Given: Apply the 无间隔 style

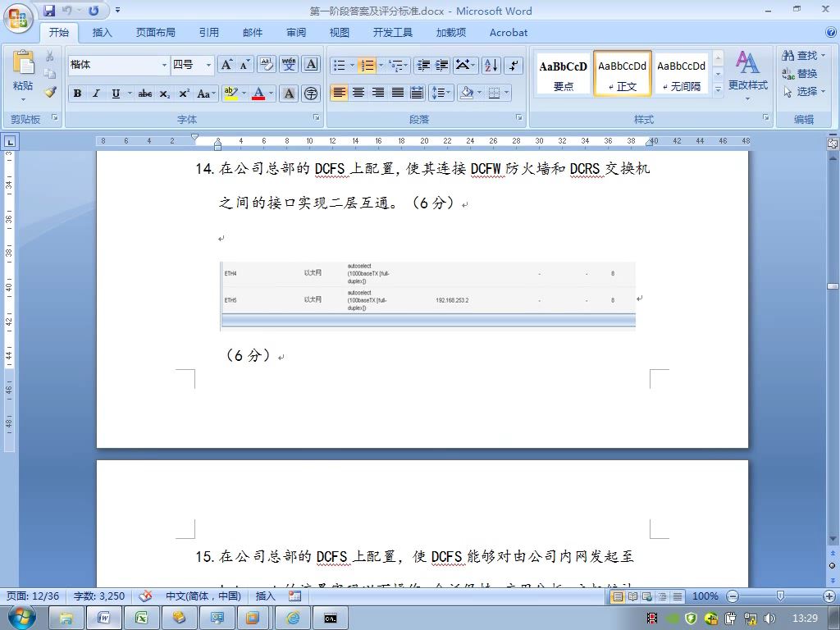Looking at the screenshot, I should [x=681, y=75].
